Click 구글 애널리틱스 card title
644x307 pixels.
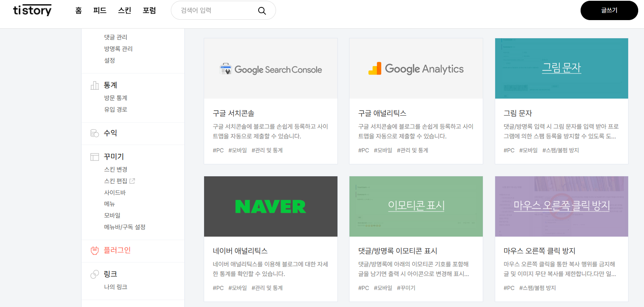point(382,113)
